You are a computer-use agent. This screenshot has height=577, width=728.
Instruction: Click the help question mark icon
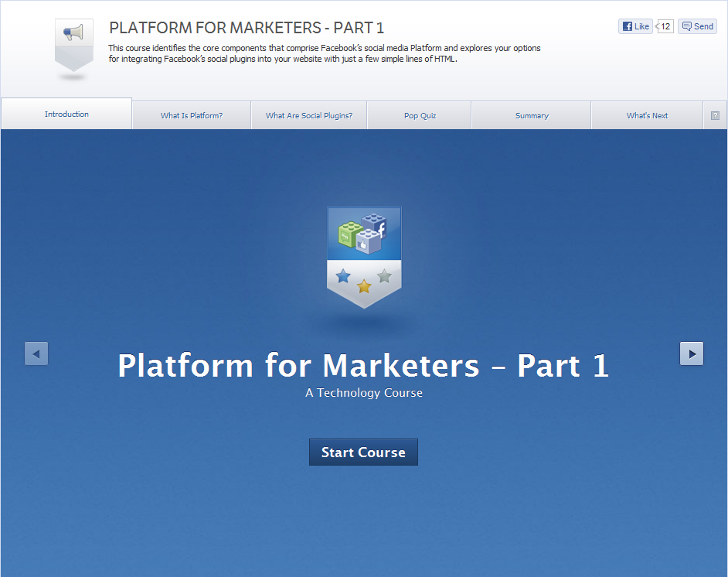[715, 116]
